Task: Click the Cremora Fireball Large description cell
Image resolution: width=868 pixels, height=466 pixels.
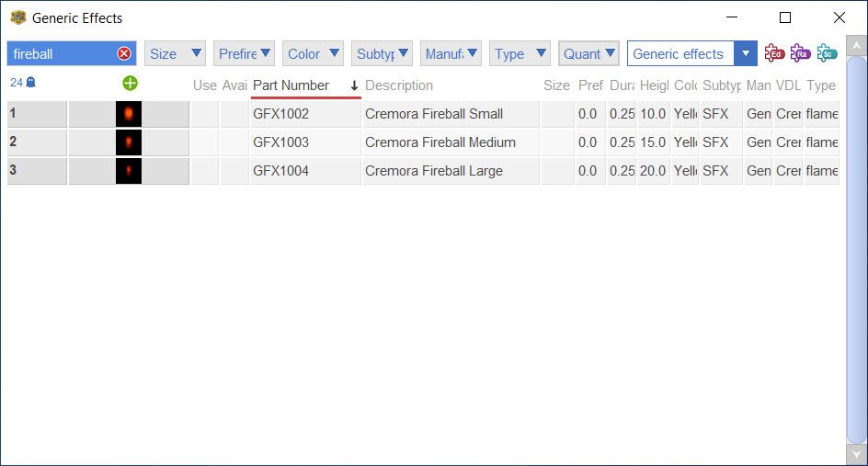Action: tap(434, 171)
